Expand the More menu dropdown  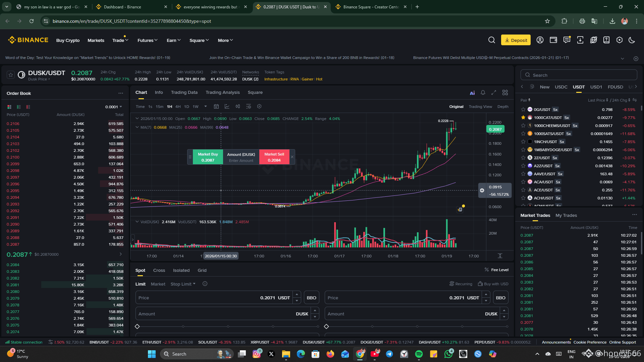pos(225,40)
